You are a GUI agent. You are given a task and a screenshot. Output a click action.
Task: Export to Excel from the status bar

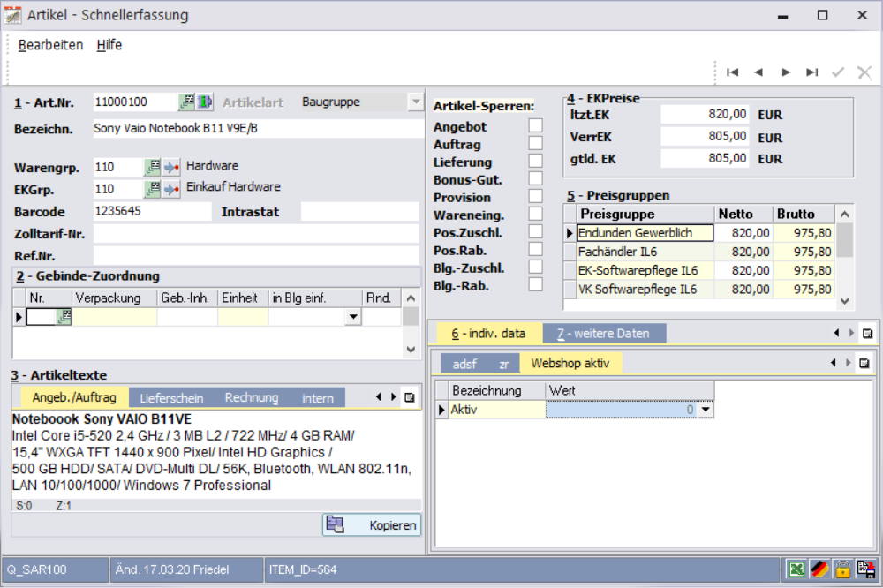796,569
